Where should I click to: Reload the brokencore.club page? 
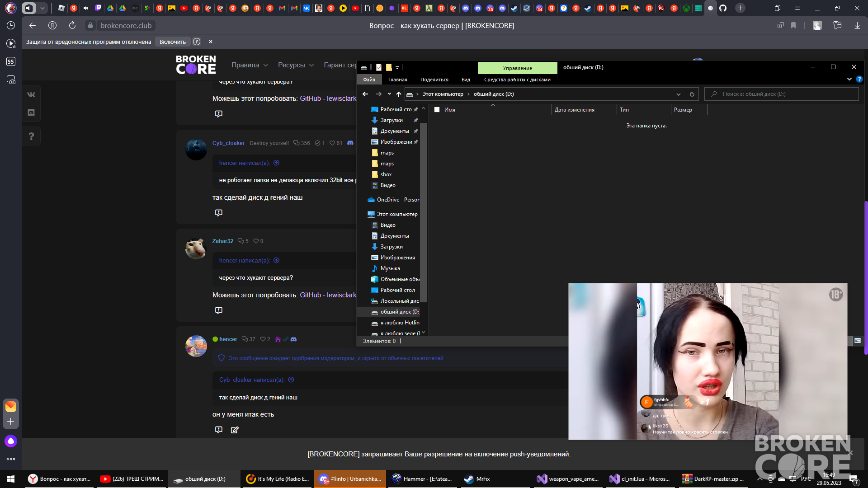tap(72, 25)
